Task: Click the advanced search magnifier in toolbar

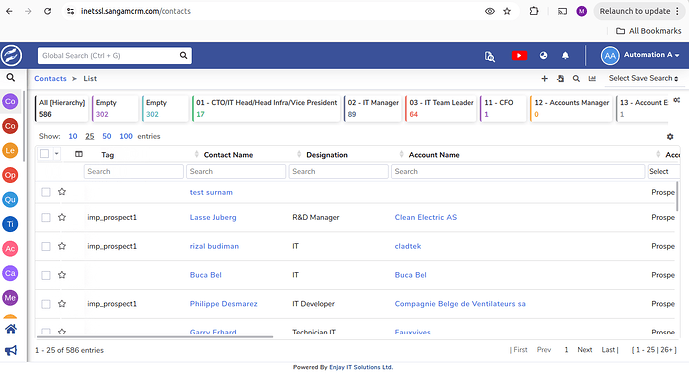Action: (576, 79)
